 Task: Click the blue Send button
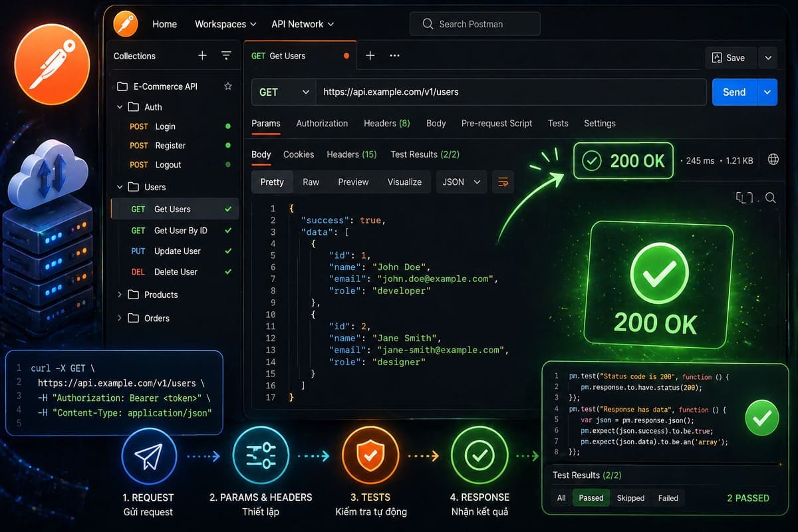(734, 92)
